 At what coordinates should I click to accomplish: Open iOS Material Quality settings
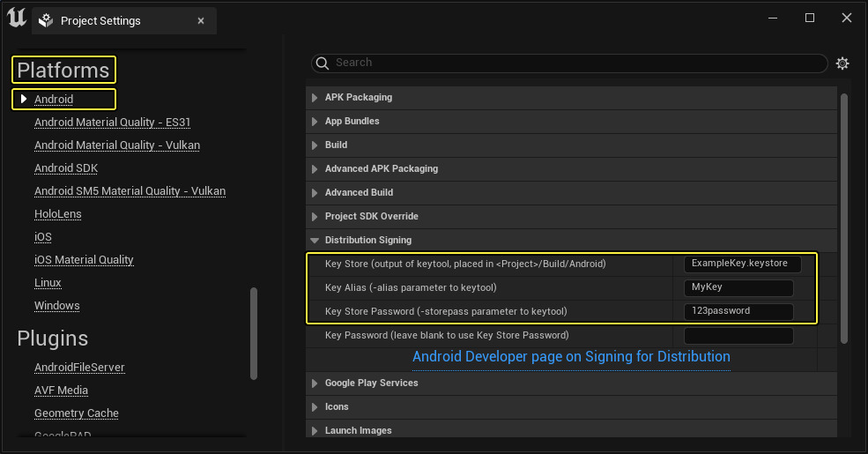point(84,260)
